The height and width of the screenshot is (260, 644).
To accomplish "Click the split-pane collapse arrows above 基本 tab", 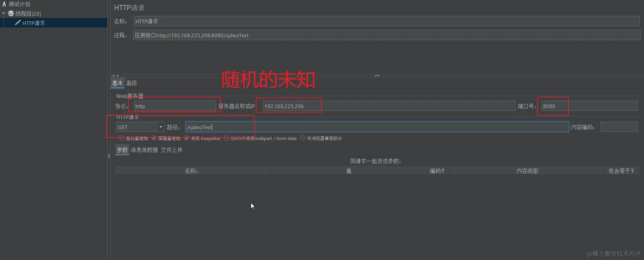I will coord(115,76).
